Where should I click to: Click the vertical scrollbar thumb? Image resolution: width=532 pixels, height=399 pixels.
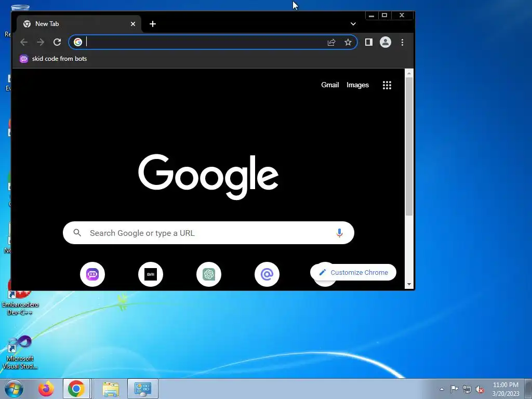[x=409, y=146]
